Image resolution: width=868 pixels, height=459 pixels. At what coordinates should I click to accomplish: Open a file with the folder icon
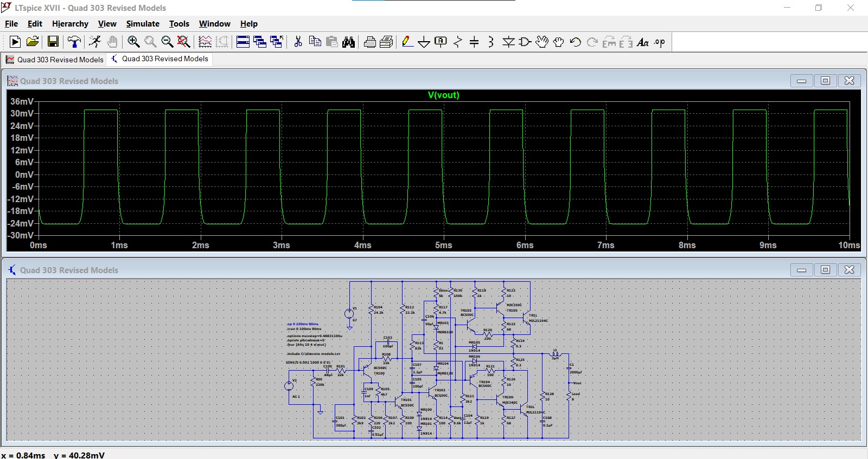[33, 42]
